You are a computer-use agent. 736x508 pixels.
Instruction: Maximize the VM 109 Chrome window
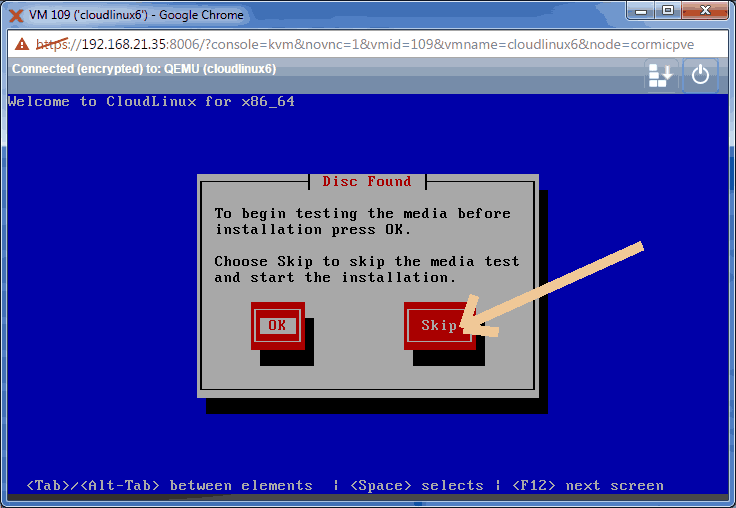(x=668, y=10)
